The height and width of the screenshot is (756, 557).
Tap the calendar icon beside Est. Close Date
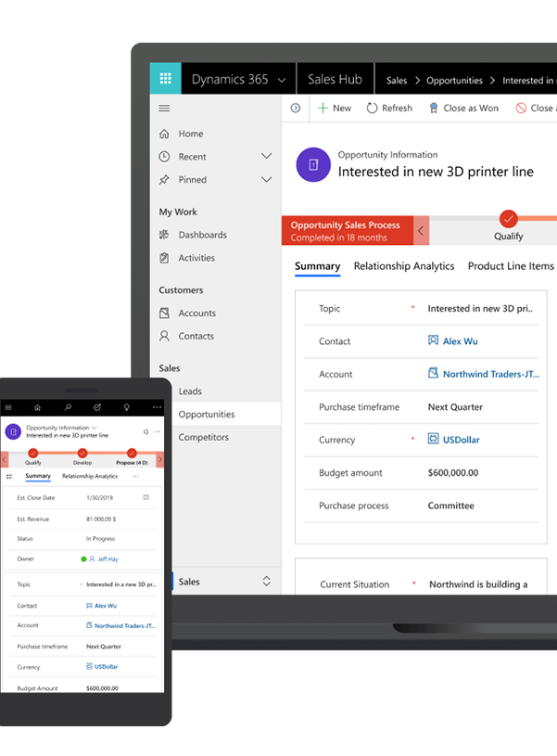146,497
